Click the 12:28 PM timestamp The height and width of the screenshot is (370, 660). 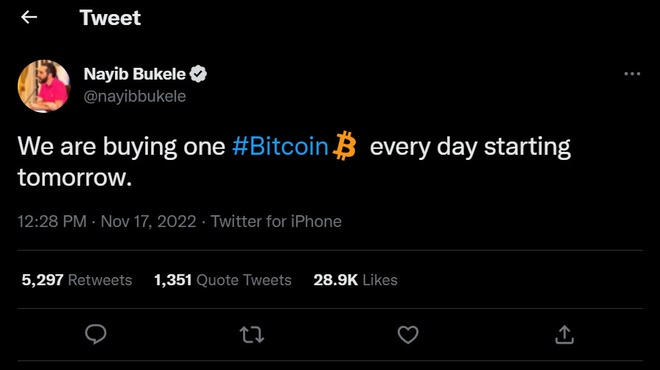pyautogui.click(x=52, y=221)
